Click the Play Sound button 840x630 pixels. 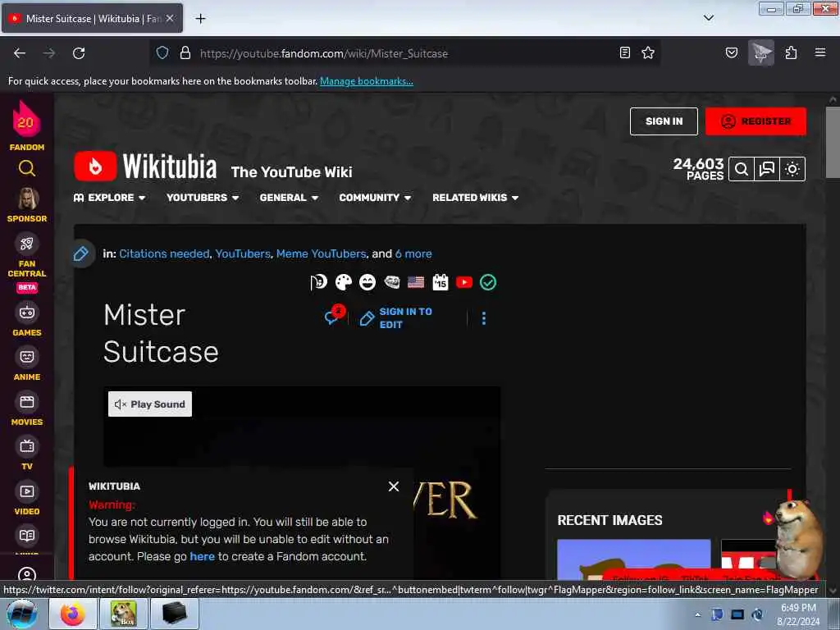(150, 404)
